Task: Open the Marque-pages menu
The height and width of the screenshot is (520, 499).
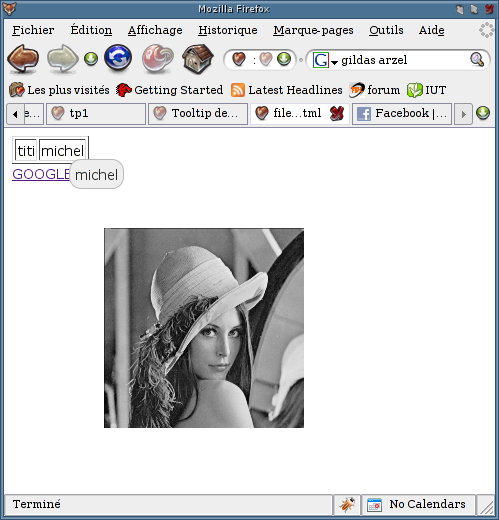Action: 313,30
